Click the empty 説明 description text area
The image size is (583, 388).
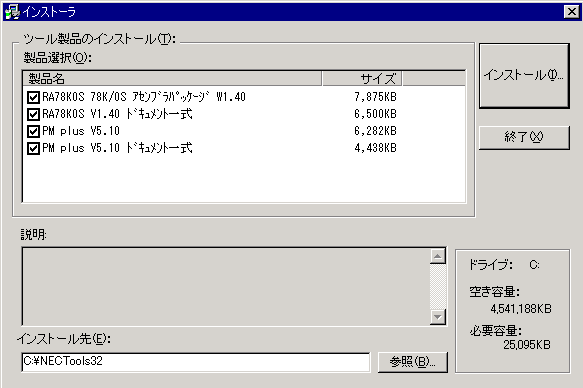coord(226,287)
